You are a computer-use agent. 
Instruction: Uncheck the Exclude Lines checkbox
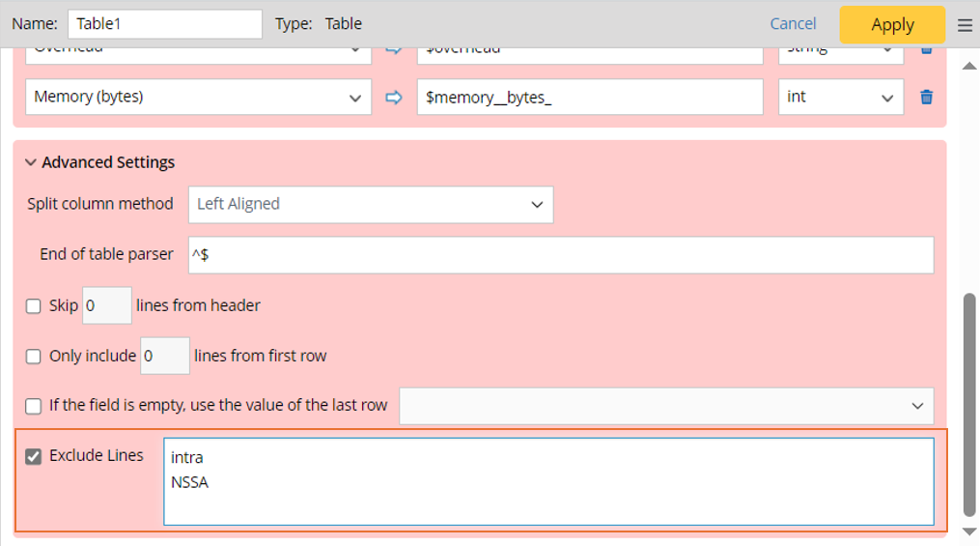34,456
